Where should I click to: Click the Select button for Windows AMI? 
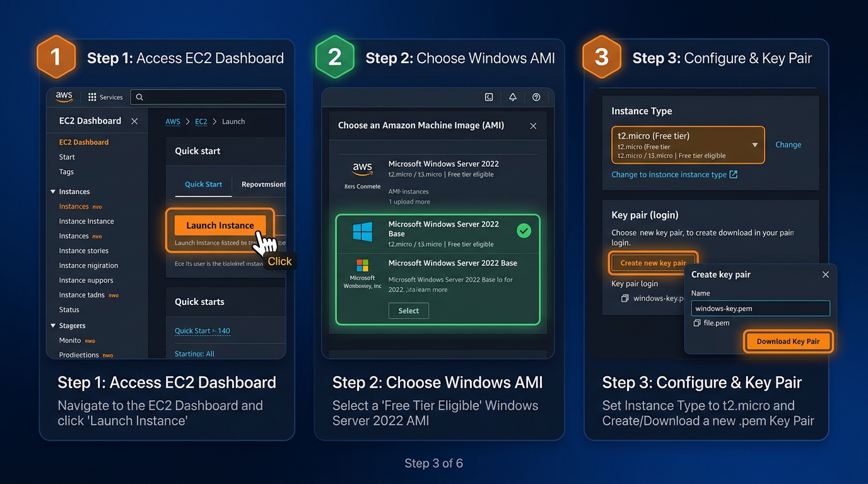[408, 311]
